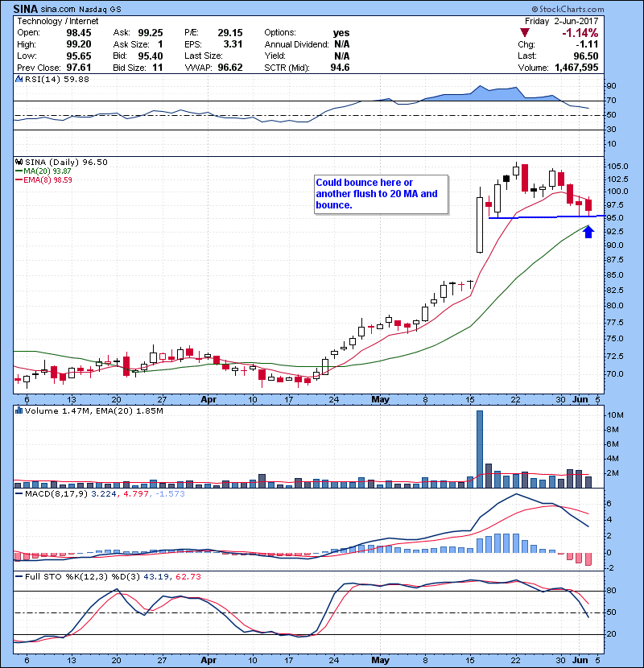Click the 105.0 price axis label

coord(617,166)
